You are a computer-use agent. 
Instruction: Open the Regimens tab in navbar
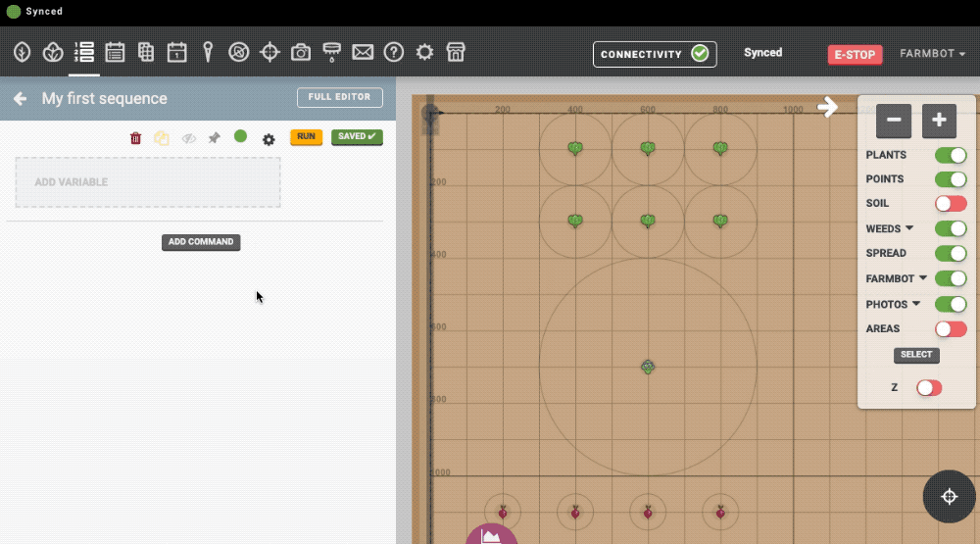point(115,52)
